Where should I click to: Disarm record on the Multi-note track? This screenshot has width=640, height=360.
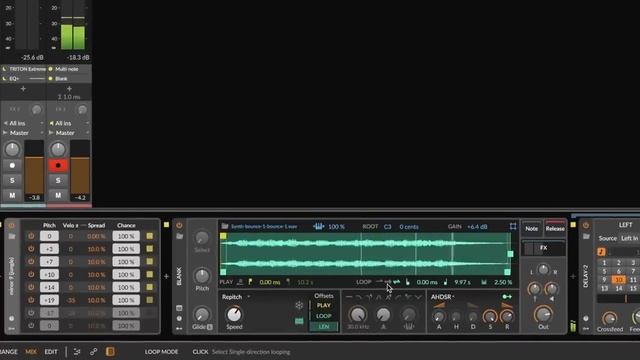tap(58, 165)
